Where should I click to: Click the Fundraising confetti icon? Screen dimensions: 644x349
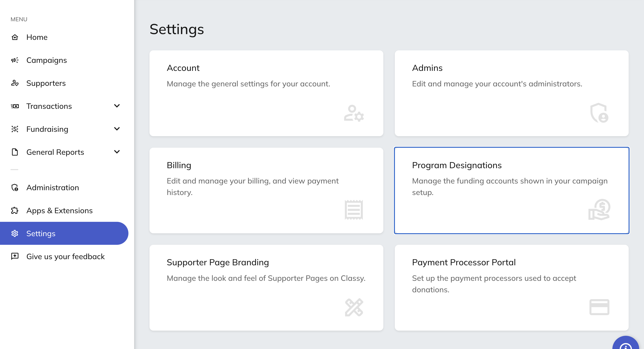tap(15, 129)
